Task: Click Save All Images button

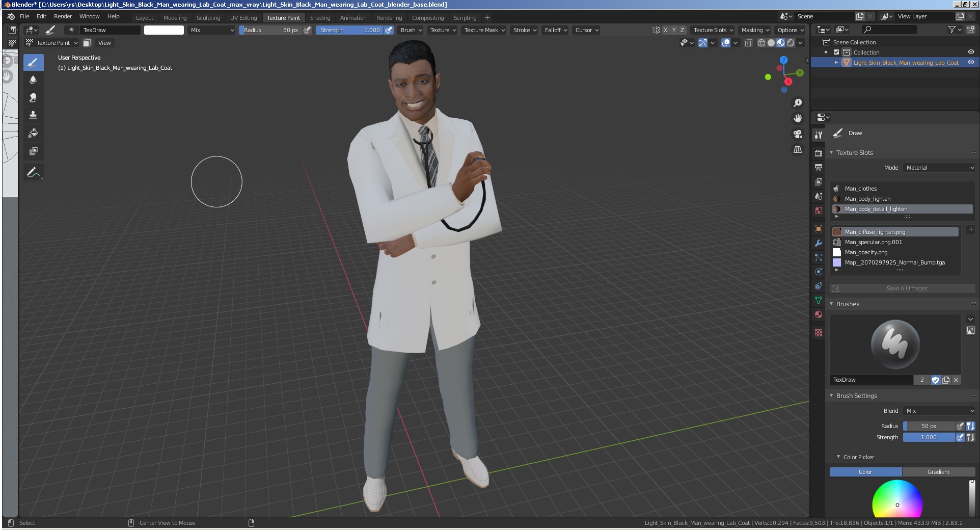Action: [902, 288]
